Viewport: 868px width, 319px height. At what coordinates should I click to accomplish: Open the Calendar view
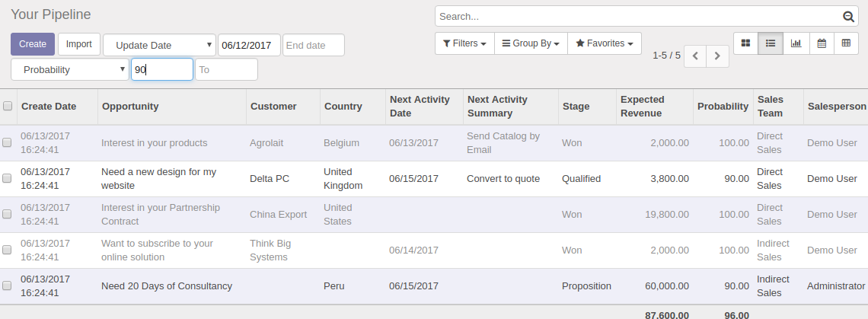click(822, 43)
